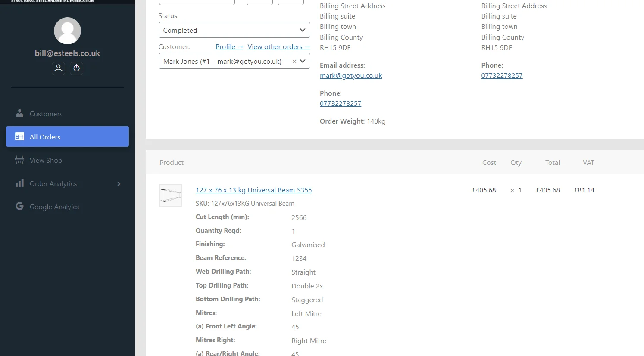Click the Order Analytics bar chart icon

click(x=19, y=183)
